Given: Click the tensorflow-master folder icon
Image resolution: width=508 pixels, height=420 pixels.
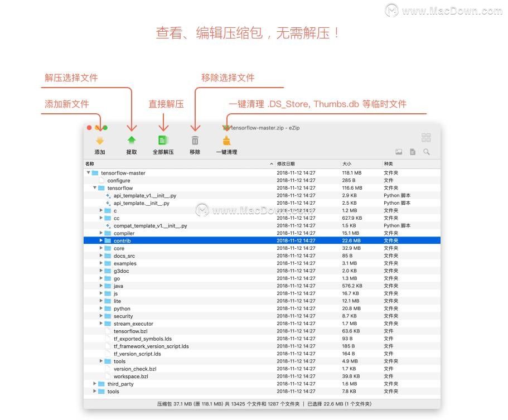Looking at the screenshot, I should pos(95,173).
